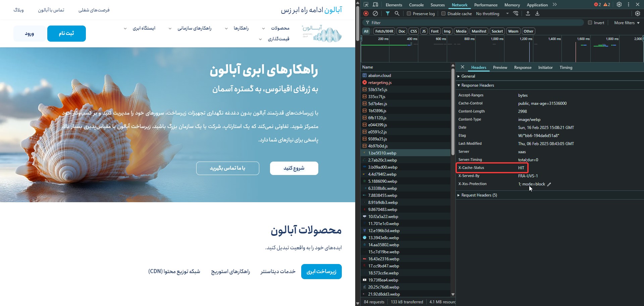Expand the General headers section
The image size is (644, 306).
468,76
